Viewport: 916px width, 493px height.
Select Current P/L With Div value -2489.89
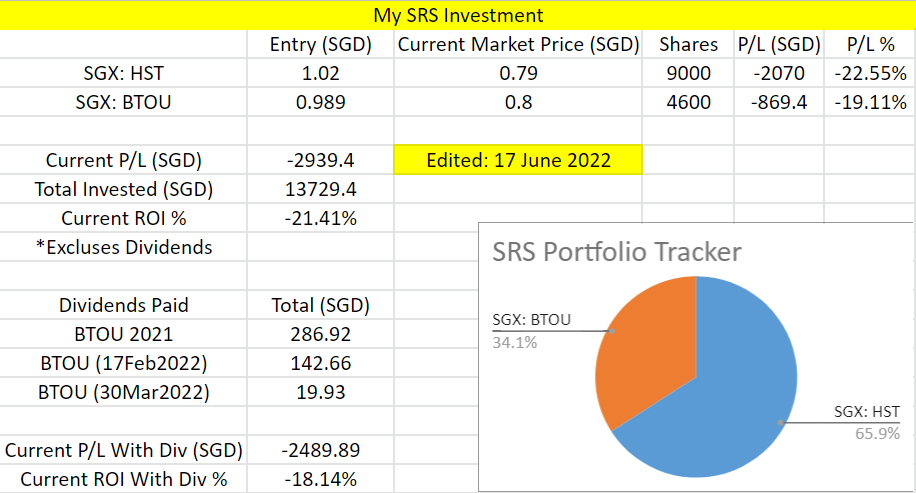[321, 450]
